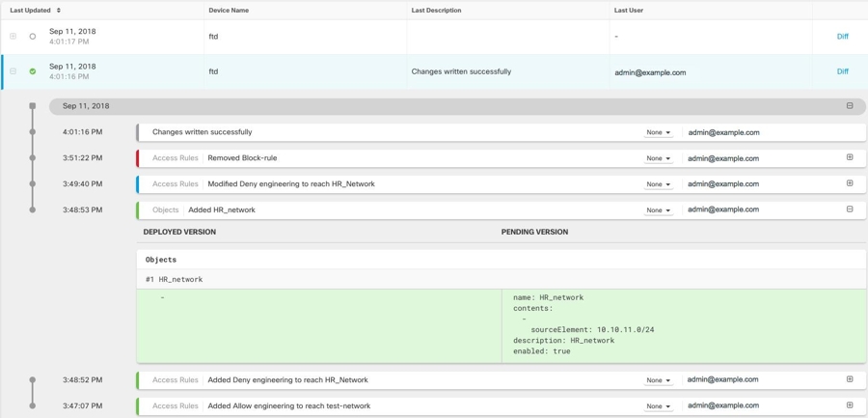Screen dimensions: 868x418
Task: Collapse the Sep 11, 2018 date group
Action: coord(850,106)
